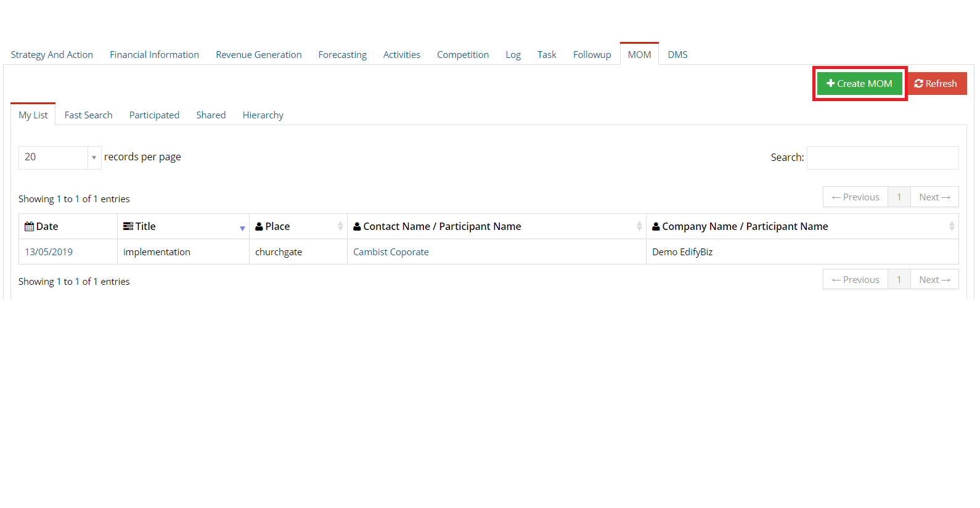
Task: Switch to the Fast Search tab
Action: 88,115
